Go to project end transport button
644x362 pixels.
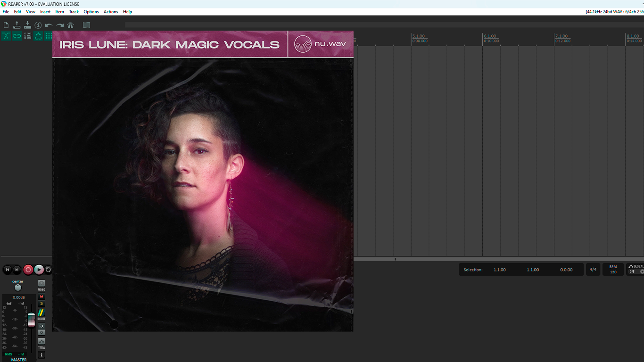coord(17,270)
